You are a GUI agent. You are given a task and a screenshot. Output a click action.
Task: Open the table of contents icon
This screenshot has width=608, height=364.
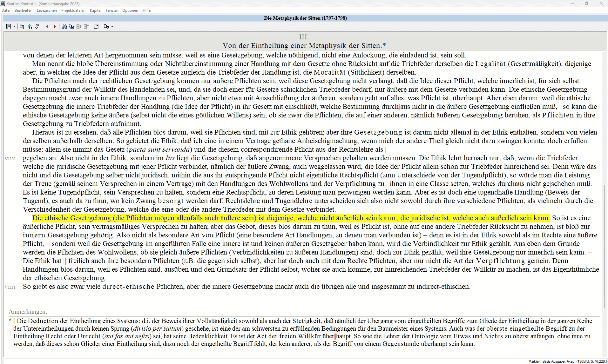point(9,27)
